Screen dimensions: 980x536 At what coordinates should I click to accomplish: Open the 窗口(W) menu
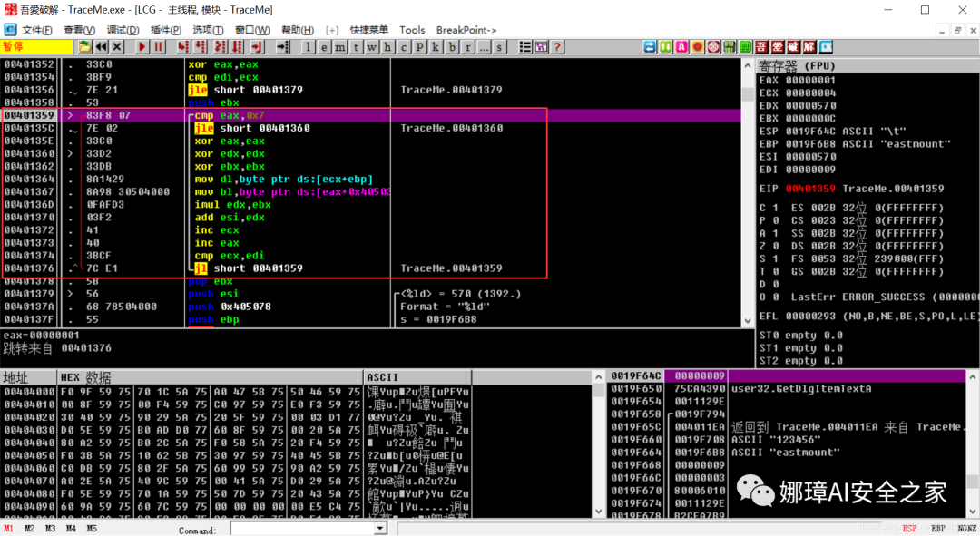[252, 30]
